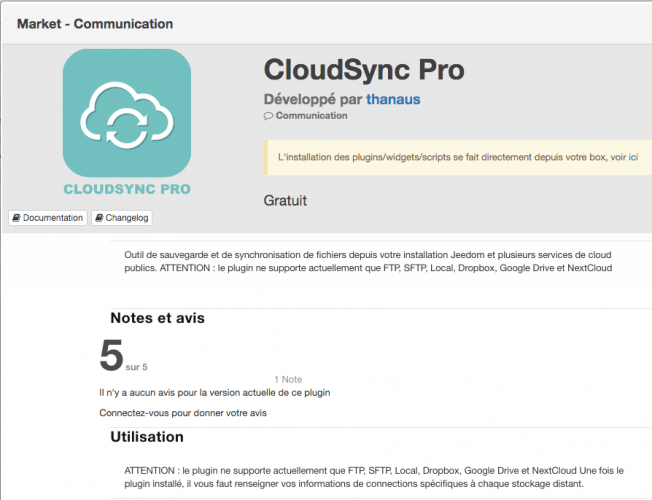Click the book icon in Documentation button
The width and height of the screenshot is (652, 500).
tap(16, 218)
